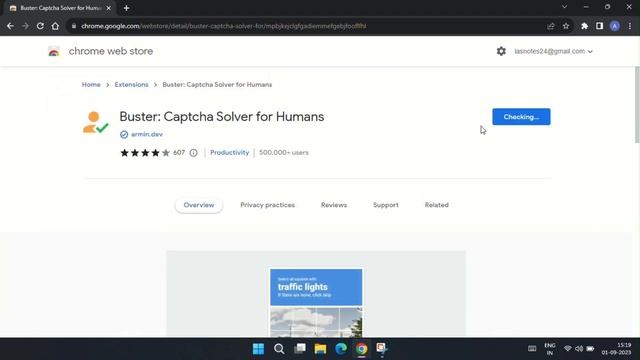This screenshot has width=640, height=360.
Task: Open the Support tab
Action: tap(386, 205)
